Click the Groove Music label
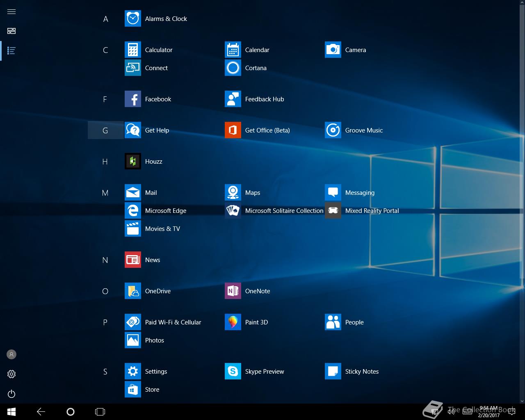525x420 pixels. click(x=364, y=130)
